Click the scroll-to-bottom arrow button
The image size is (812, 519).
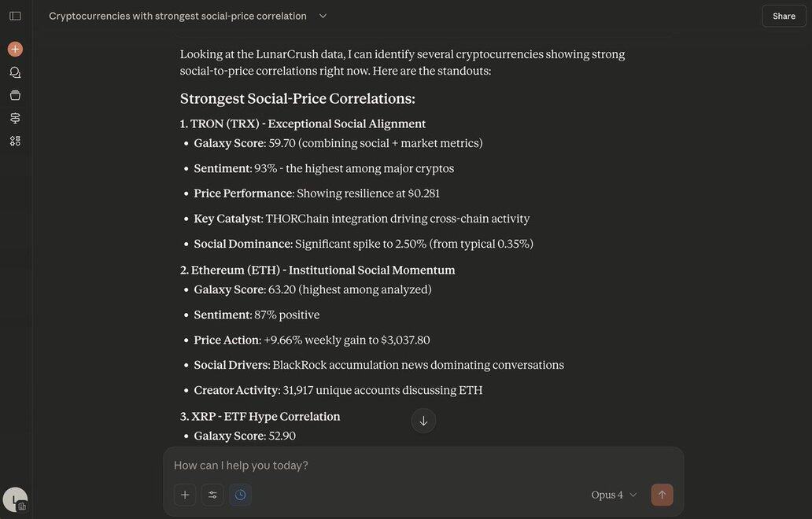tap(423, 421)
